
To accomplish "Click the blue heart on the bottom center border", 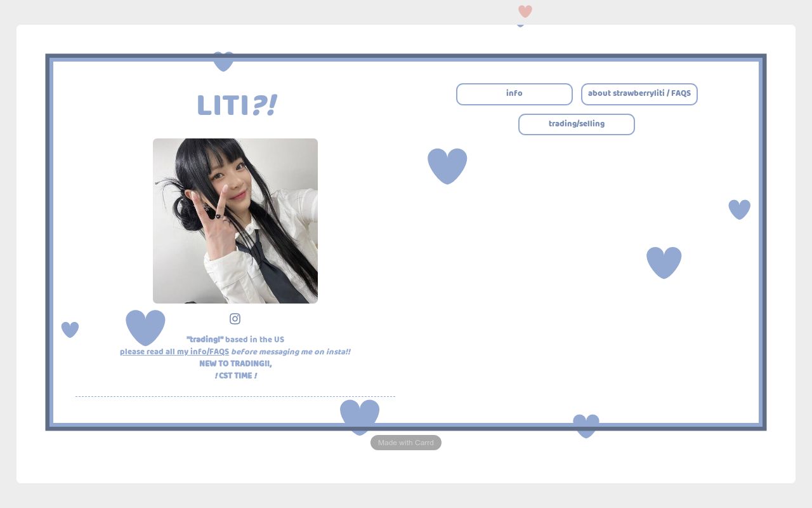I will [x=360, y=416].
